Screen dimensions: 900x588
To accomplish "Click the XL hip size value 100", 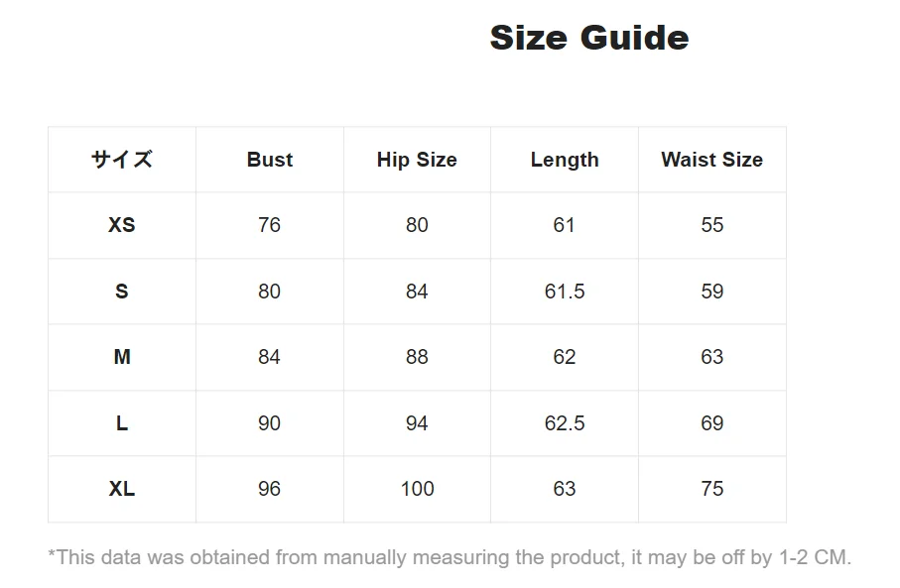I will [x=418, y=489].
